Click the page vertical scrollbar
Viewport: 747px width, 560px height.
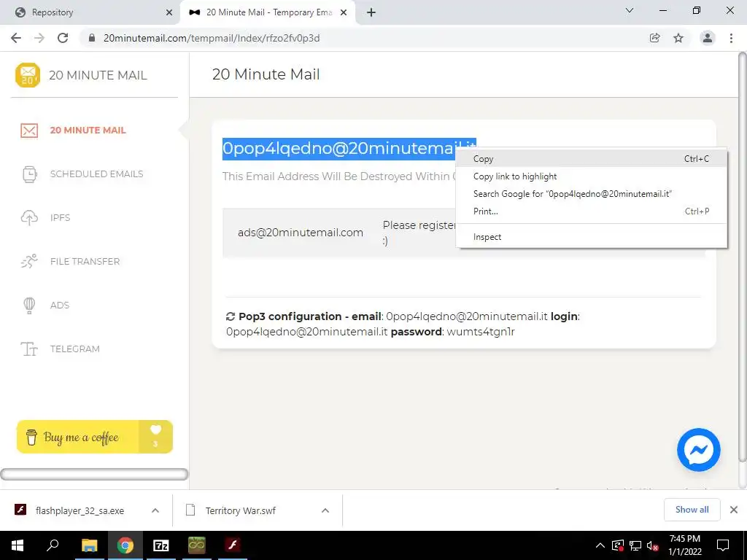point(742,257)
